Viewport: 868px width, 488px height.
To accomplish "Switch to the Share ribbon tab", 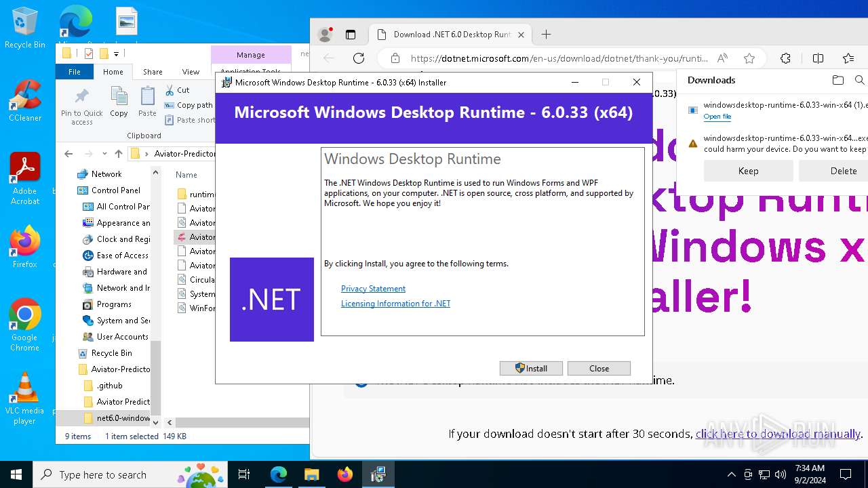I will click(x=153, y=72).
